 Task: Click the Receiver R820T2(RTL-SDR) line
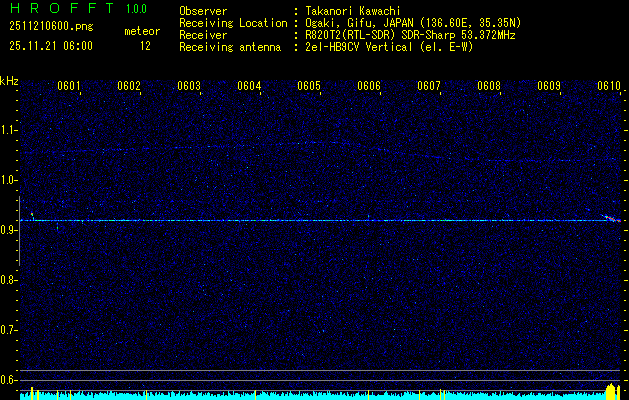point(410,35)
